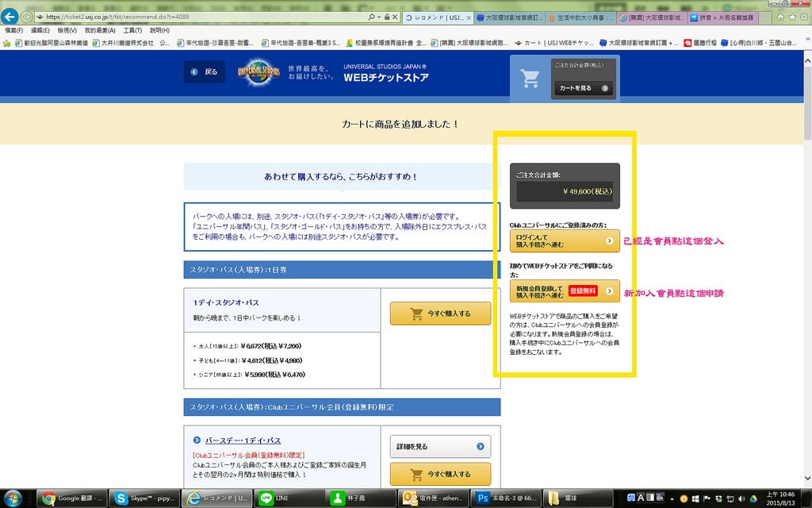Click the browser back arrow button
The width and height of the screenshot is (812, 508).
(x=11, y=17)
